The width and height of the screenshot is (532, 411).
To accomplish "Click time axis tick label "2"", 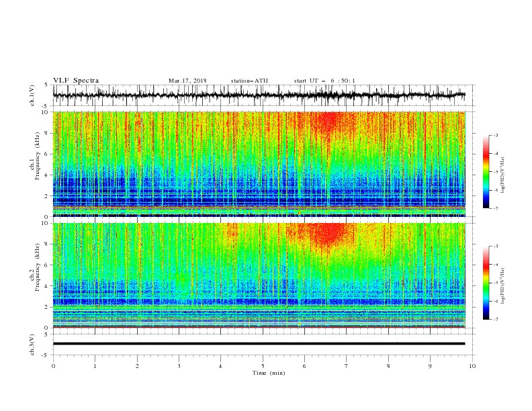I will tap(137, 366).
